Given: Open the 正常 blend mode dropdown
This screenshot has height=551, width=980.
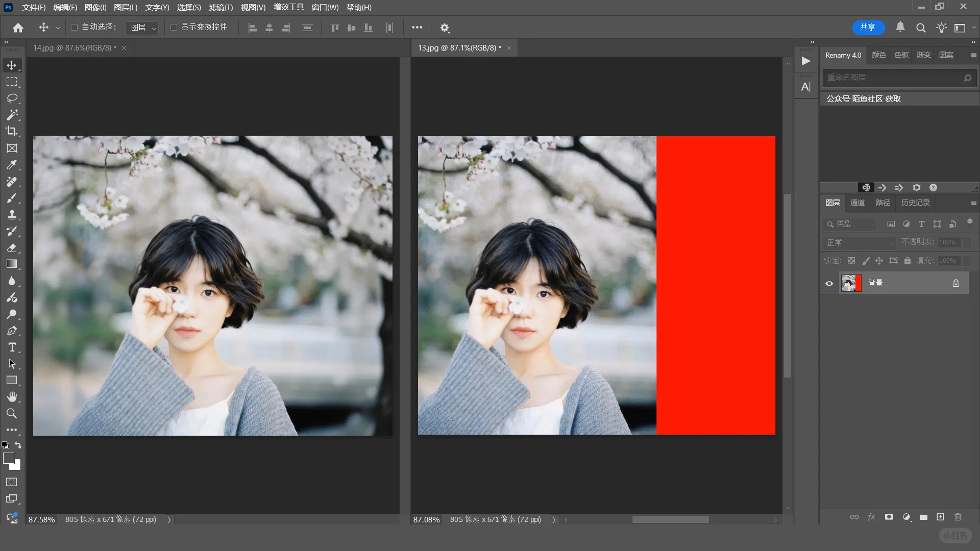Looking at the screenshot, I should (x=859, y=242).
